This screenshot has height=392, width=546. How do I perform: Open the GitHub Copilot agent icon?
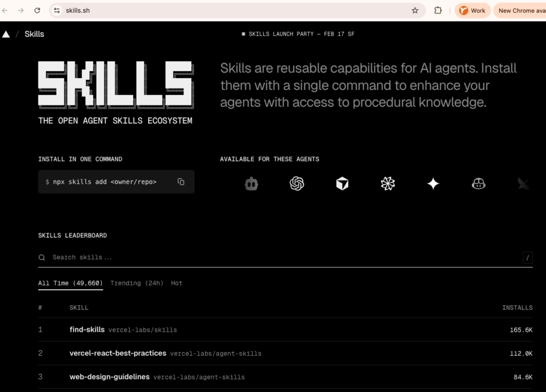(x=478, y=184)
